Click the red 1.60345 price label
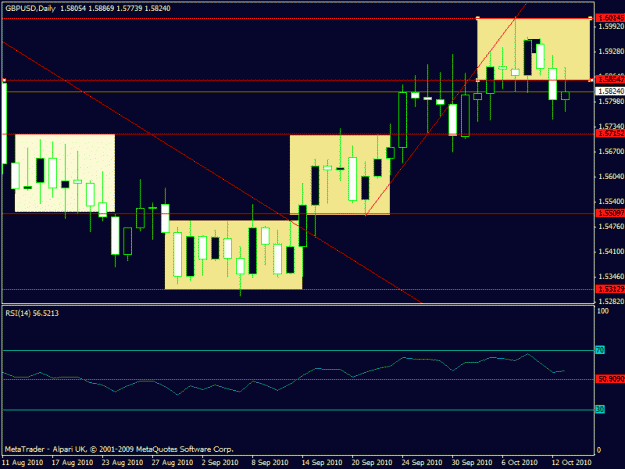Viewport: 625px width, 469px height. tap(610, 18)
